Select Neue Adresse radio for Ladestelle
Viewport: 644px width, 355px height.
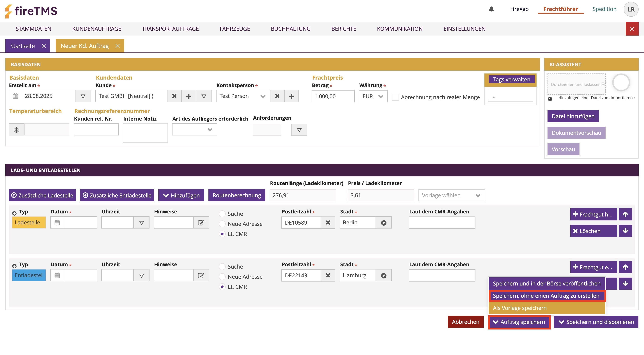pos(222,224)
